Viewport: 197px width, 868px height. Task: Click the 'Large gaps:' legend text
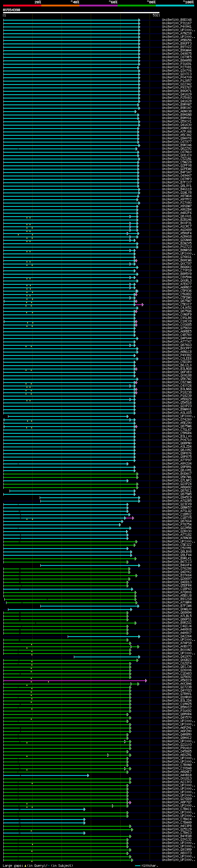(13, 866)
